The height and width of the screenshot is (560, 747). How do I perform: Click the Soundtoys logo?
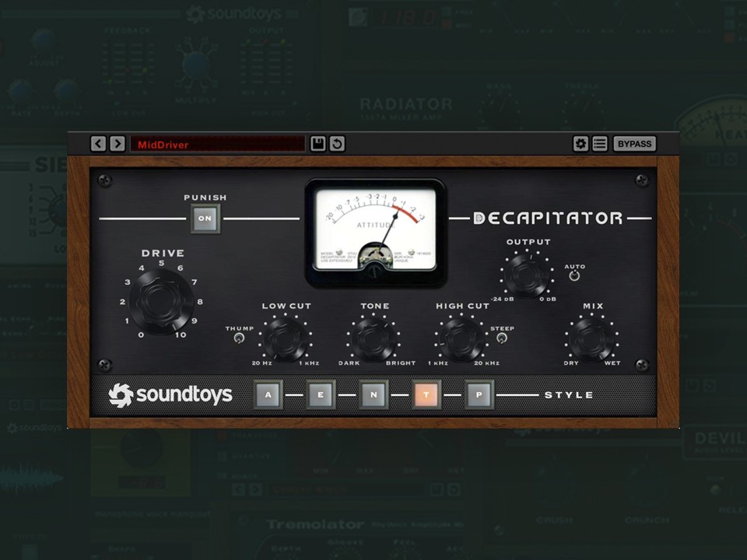(170, 395)
